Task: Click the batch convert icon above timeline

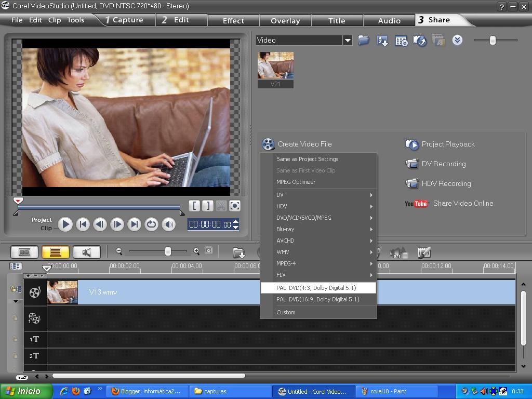Action: pos(424,253)
